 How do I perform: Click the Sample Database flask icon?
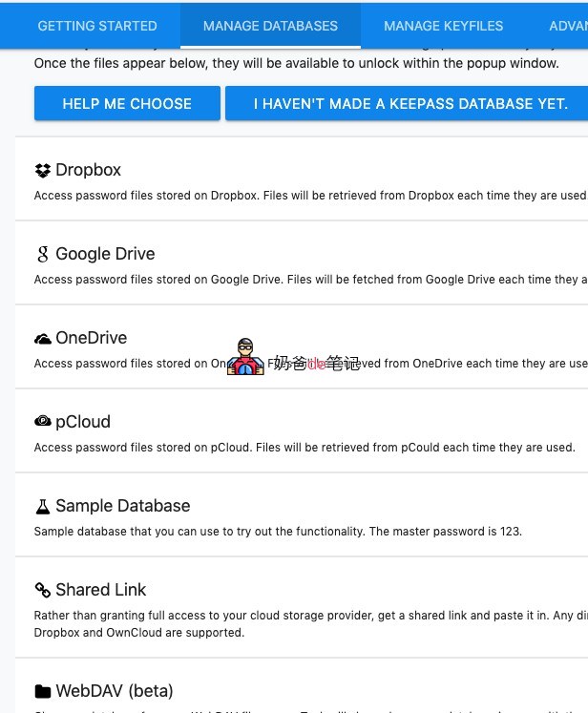pyautogui.click(x=42, y=506)
